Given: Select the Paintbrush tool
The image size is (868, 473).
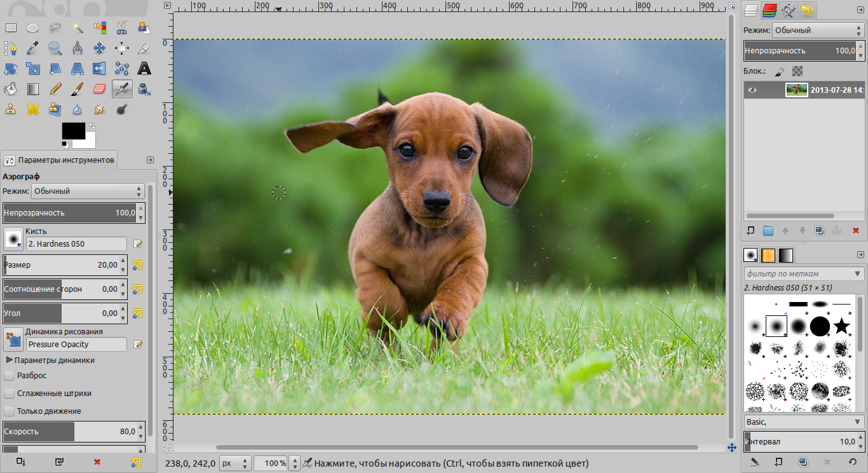Looking at the screenshot, I should pyautogui.click(x=78, y=89).
